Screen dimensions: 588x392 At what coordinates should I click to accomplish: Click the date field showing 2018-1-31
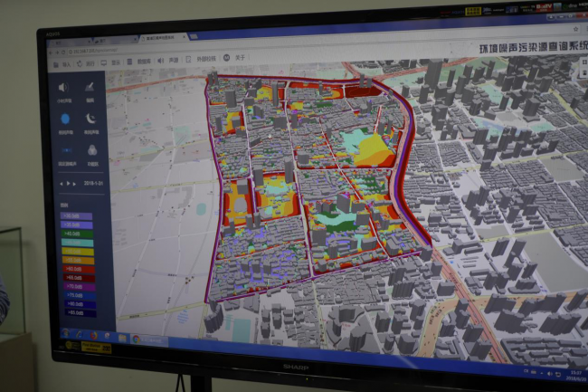92,184
